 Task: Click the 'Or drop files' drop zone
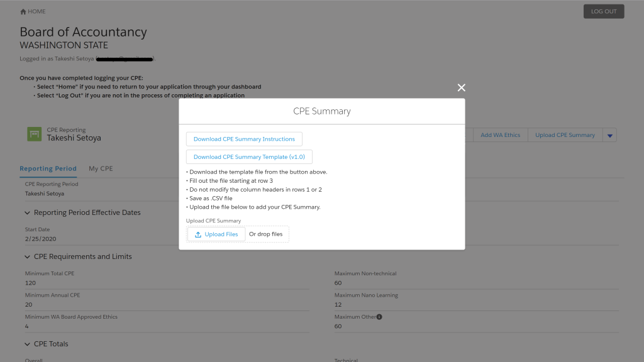click(266, 234)
